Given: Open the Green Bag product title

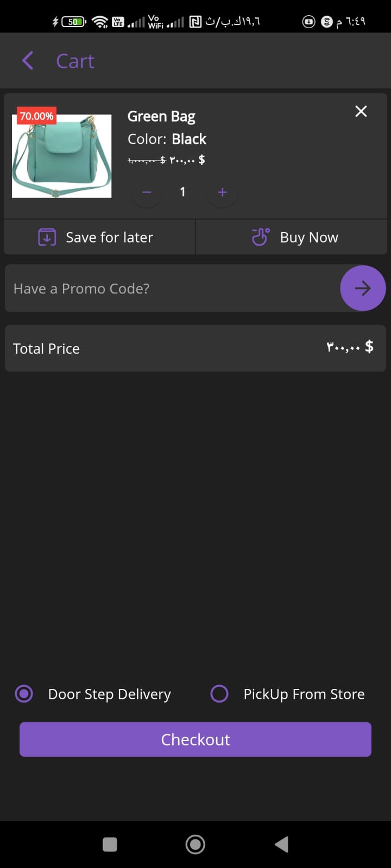Looking at the screenshot, I should click(x=161, y=117).
